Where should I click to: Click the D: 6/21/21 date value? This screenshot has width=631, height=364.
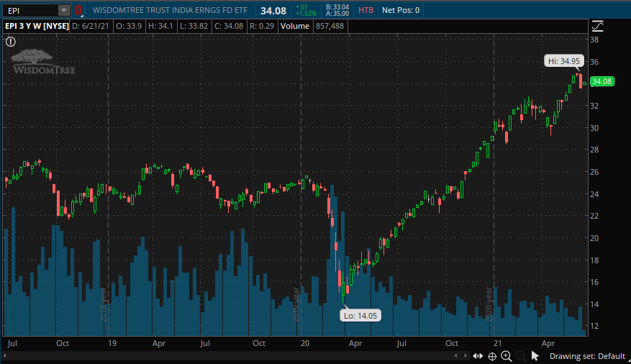[x=90, y=26]
